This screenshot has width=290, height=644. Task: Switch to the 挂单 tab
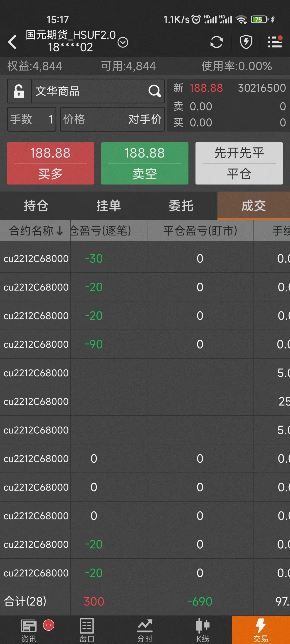(x=109, y=206)
